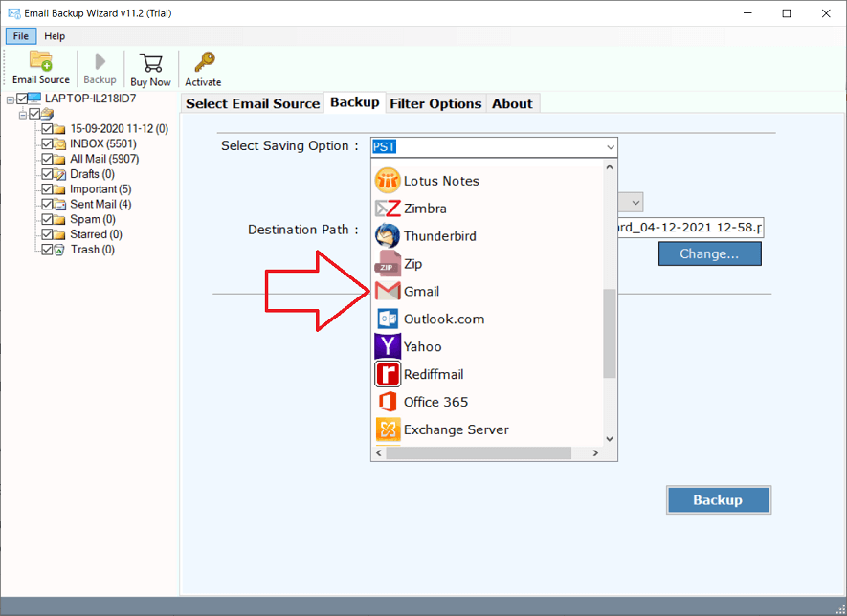
Task: Select the Zip archive icon
Action: (x=388, y=263)
